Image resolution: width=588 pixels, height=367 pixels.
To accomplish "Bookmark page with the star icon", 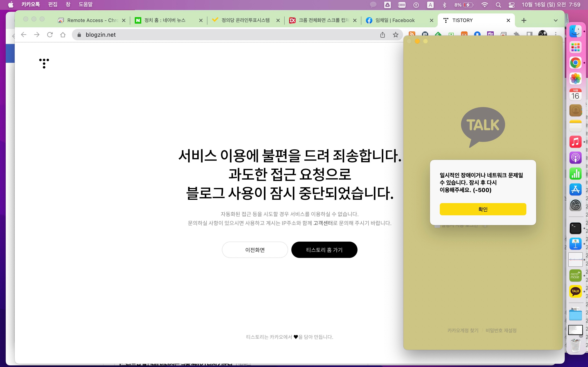I will (x=395, y=35).
